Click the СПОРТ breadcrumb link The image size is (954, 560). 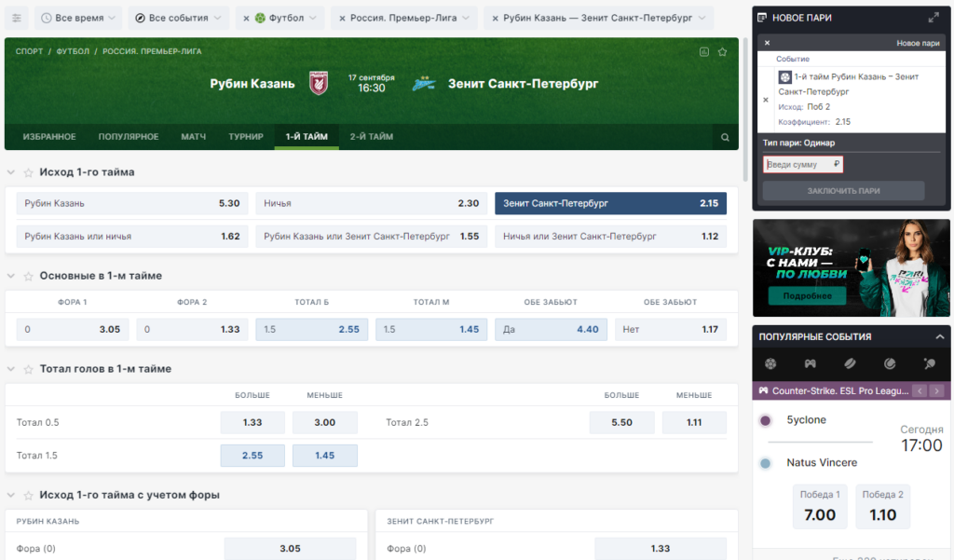29,51
